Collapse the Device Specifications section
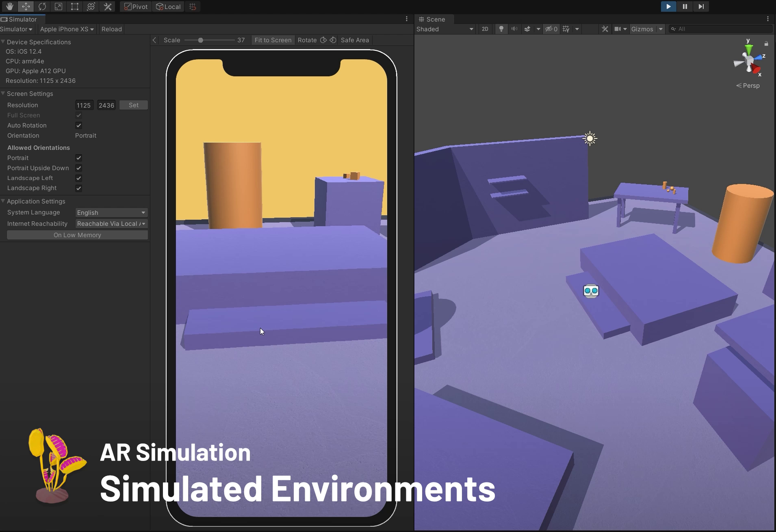Image resolution: width=776 pixels, height=532 pixels. pyautogui.click(x=3, y=42)
